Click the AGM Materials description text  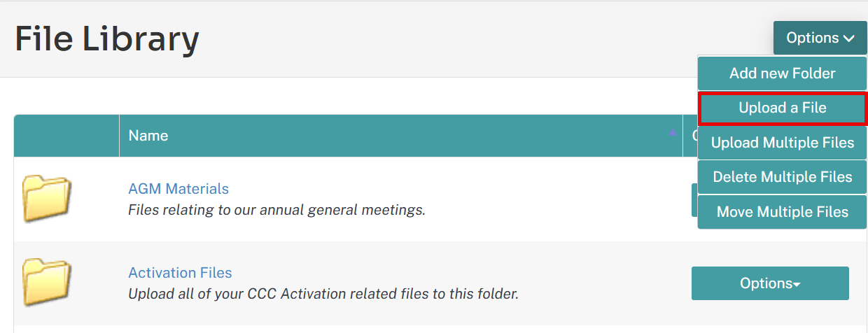[276, 210]
